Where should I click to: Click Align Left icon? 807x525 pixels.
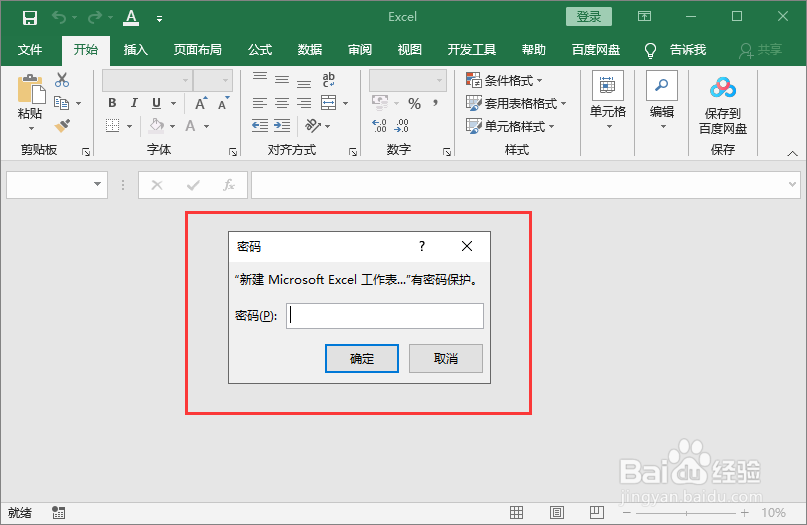pos(260,103)
